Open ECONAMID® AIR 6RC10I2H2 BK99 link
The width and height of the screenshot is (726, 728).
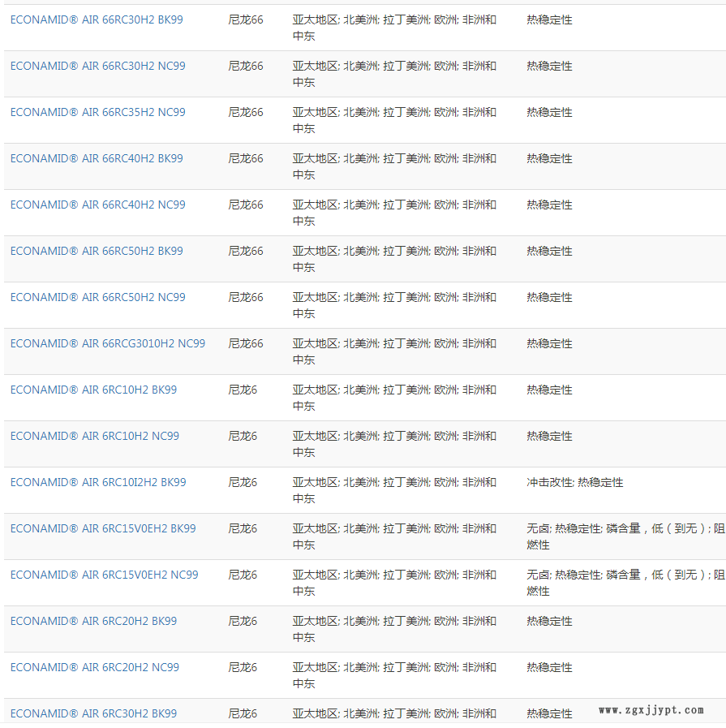(x=98, y=482)
